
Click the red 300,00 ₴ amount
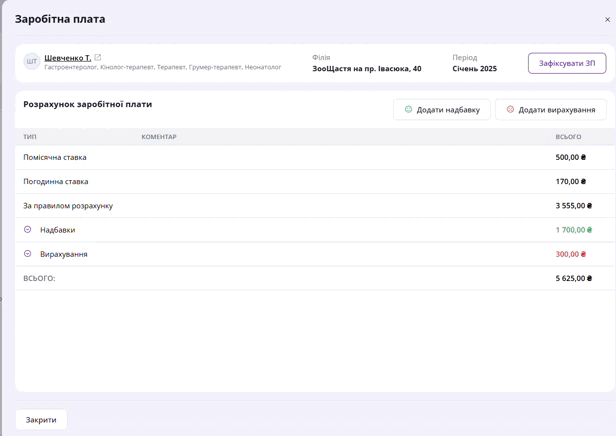click(x=570, y=254)
